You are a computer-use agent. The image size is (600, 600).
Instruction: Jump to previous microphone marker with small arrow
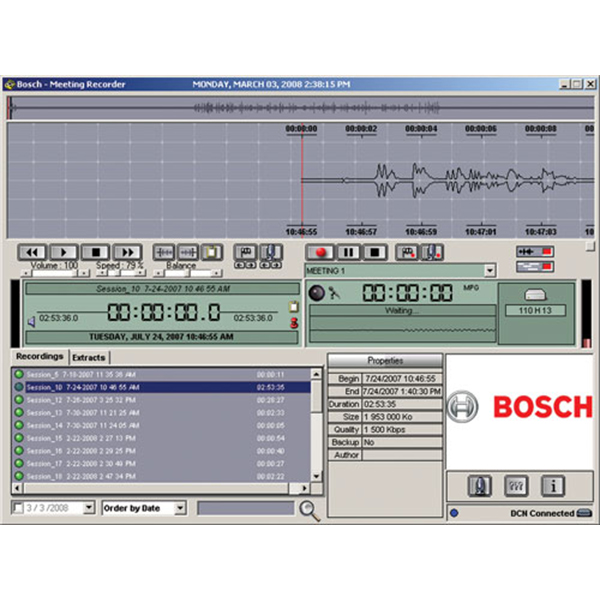(265, 265)
